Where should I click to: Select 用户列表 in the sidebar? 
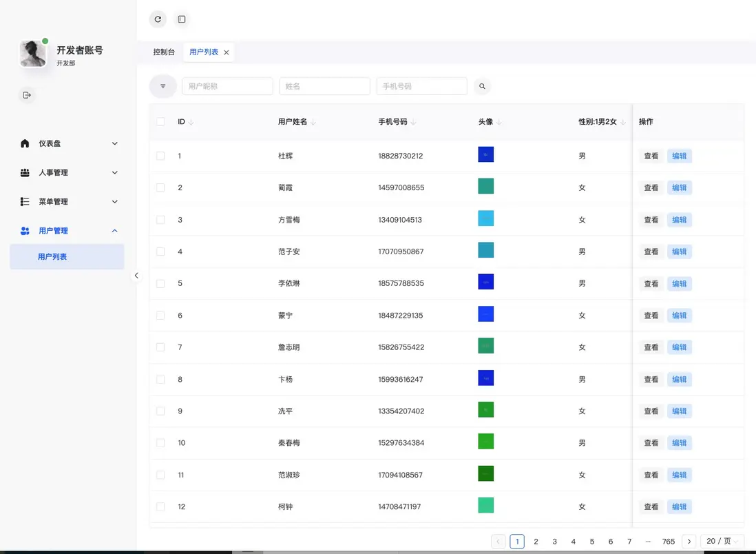[52, 257]
